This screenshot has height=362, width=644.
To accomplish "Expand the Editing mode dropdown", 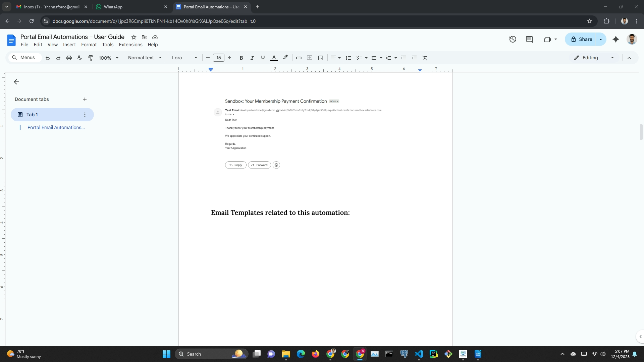I will [x=594, y=58].
